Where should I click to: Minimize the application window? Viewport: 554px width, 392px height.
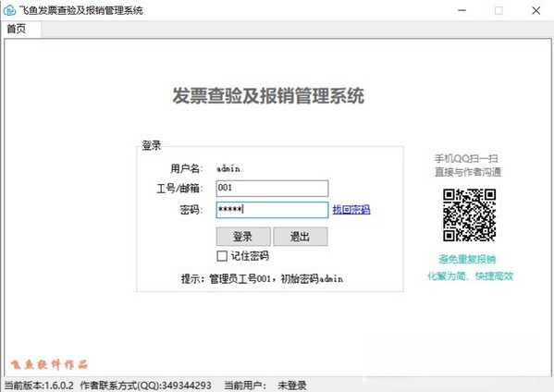click(462, 10)
